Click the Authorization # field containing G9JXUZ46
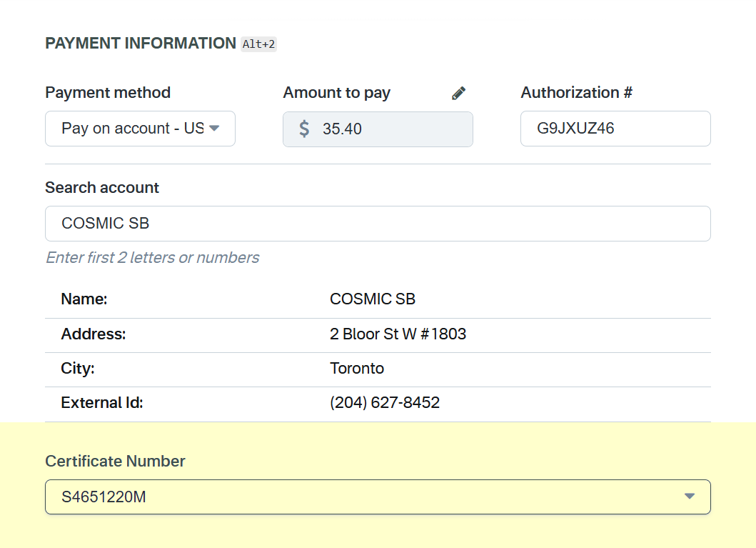Image resolution: width=756 pixels, height=548 pixels. (x=615, y=129)
